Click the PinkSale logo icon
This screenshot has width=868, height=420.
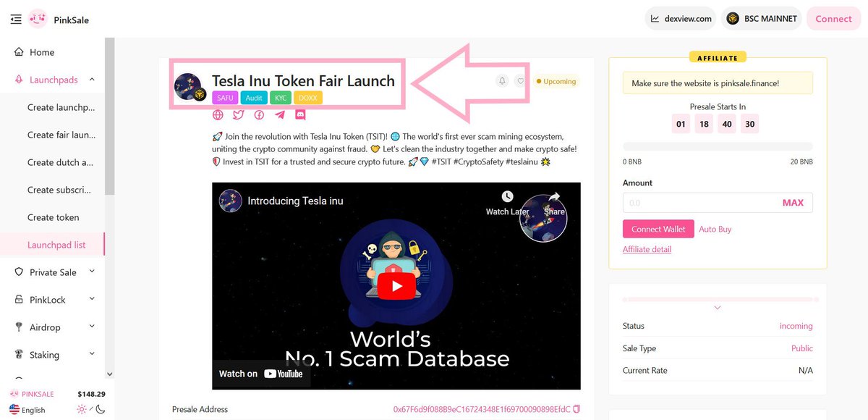(x=38, y=19)
